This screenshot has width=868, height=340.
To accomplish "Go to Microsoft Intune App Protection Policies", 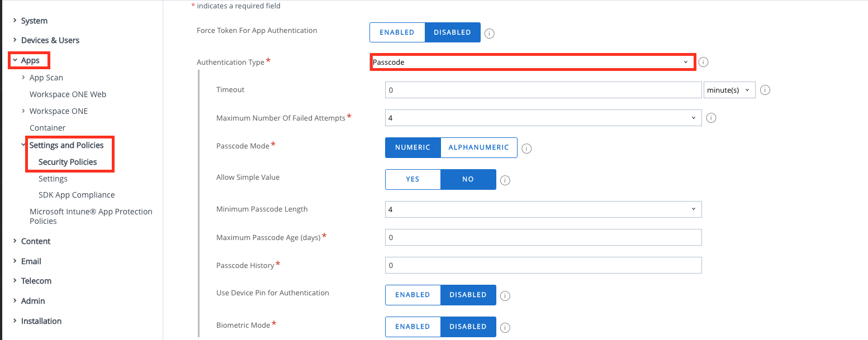I will tap(91, 216).
